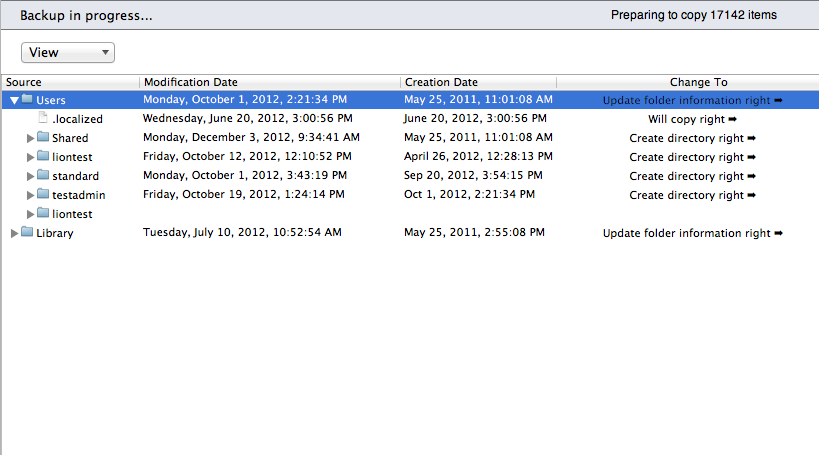
Task: Click 'Will copy right' text
Action: (686, 119)
